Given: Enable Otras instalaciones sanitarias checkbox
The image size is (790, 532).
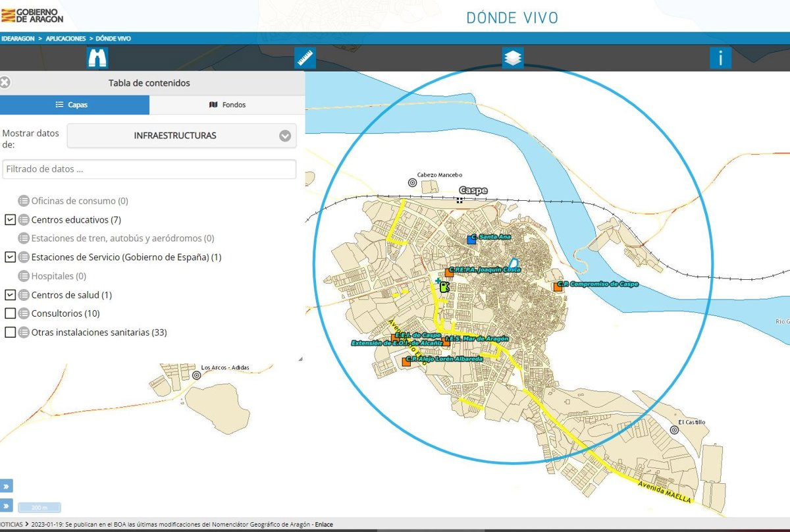Looking at the screenshot, I should pos(10,332).
